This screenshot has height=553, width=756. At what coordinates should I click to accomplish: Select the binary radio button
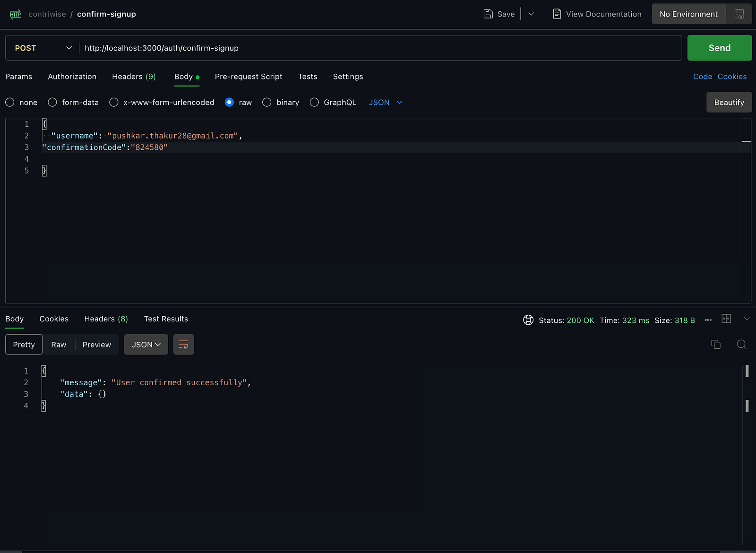coord(267,102)
